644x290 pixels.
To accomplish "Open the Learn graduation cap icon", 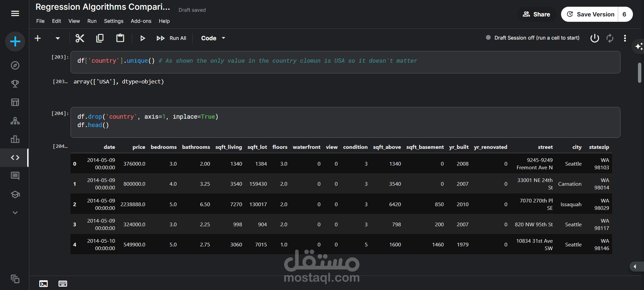I will [x=15, y=194].
